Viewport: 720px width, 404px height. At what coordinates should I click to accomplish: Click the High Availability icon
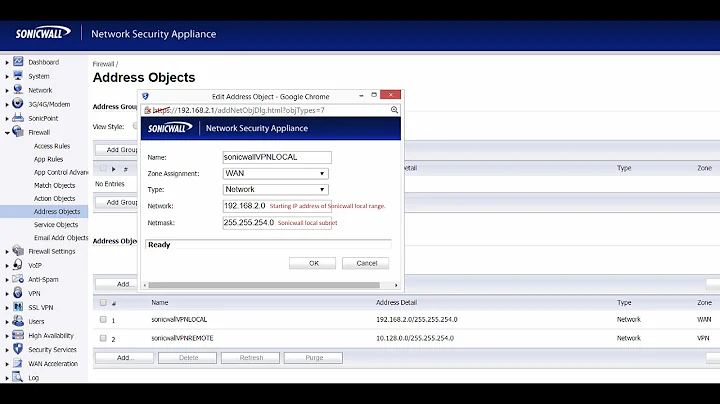[x=18, y=335]
